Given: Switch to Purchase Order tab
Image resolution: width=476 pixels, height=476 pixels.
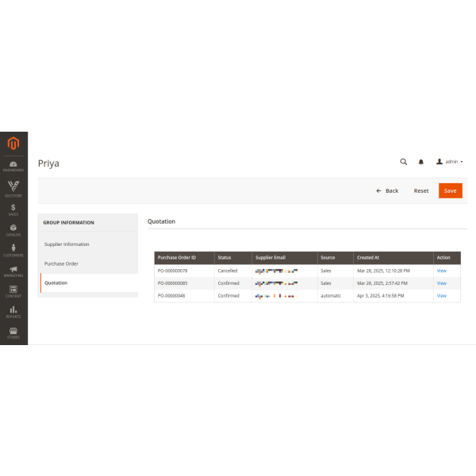Looking at the screenshot, I should (61, 263).
